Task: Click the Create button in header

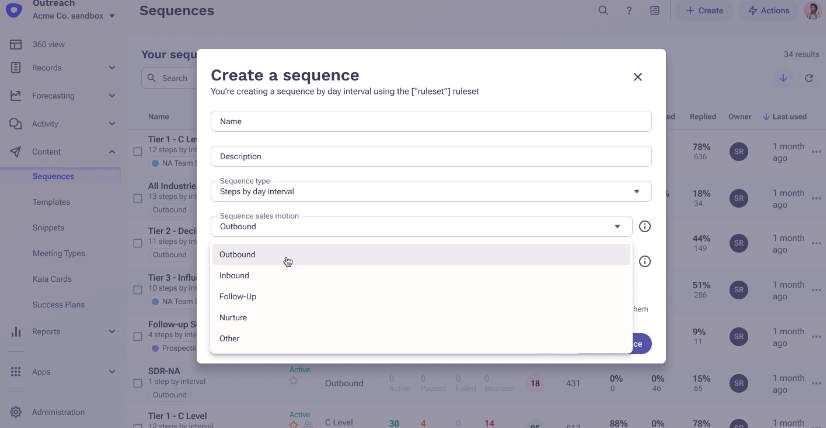Action: (x=704, y=11)
